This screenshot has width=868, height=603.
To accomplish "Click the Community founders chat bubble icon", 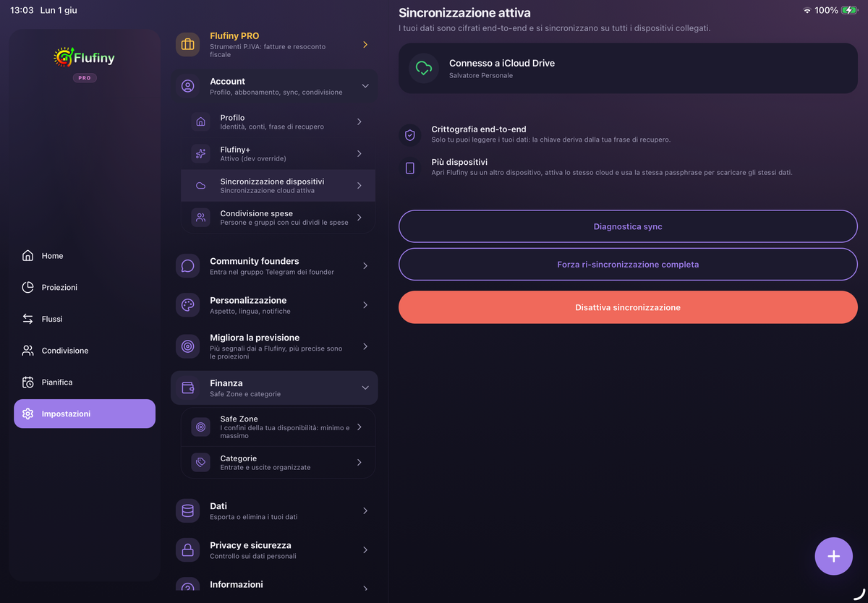I will coord(188,266).
